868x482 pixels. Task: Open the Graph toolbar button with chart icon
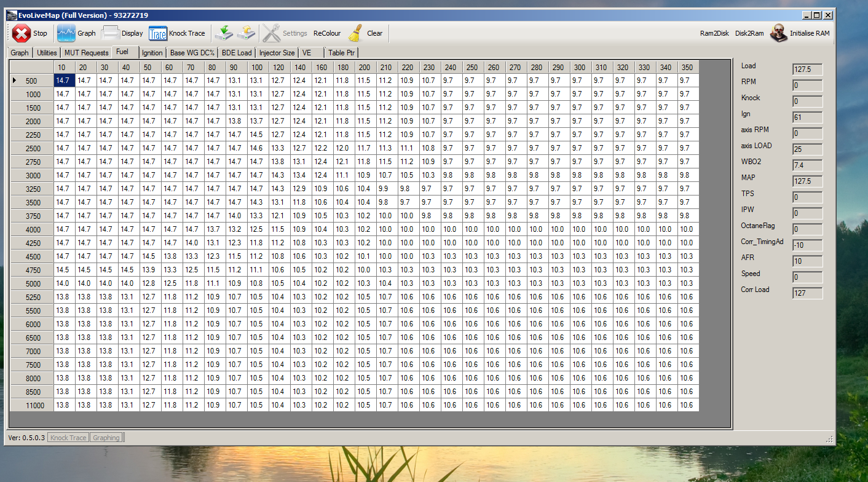point(66,33)
